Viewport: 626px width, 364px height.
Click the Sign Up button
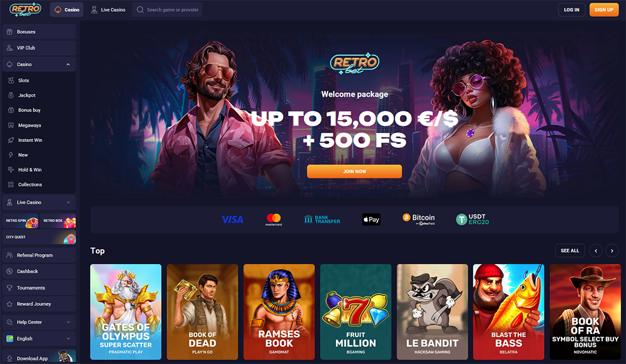click(603, 9)
